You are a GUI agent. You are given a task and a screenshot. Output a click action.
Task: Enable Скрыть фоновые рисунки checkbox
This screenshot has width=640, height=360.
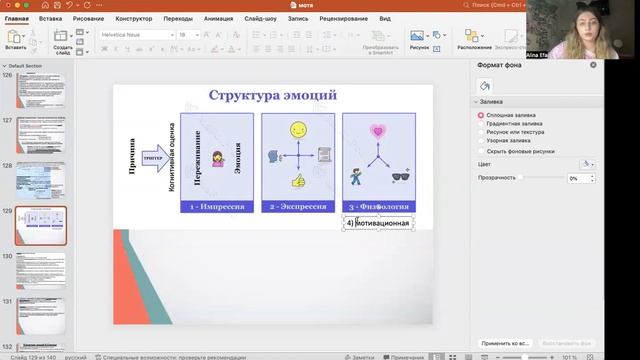click(x=481, y=151)
